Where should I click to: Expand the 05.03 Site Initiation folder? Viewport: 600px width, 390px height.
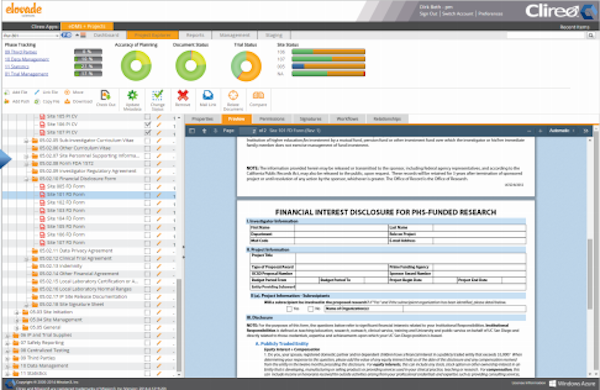pyautogui.click(x=16, y=313)
